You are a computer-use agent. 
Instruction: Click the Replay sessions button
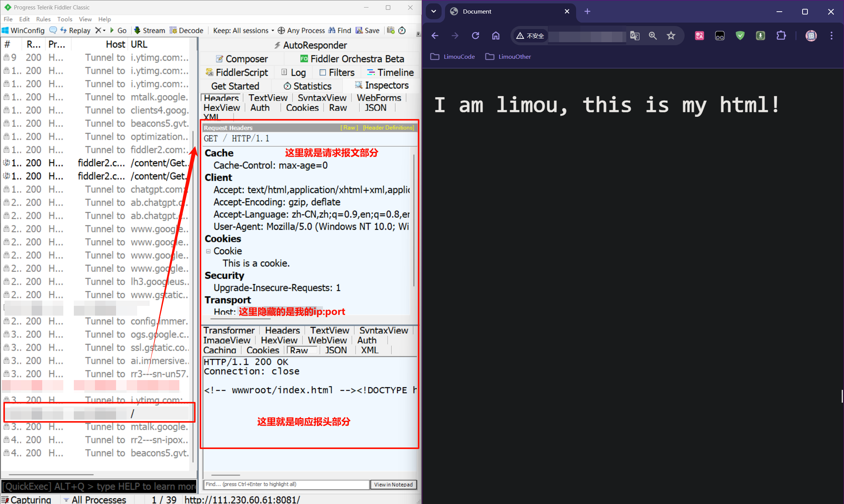click(75, 30)
